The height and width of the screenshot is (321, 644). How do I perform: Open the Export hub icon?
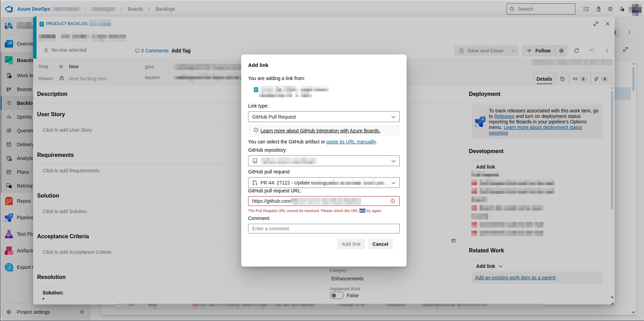tap(9, 267)
